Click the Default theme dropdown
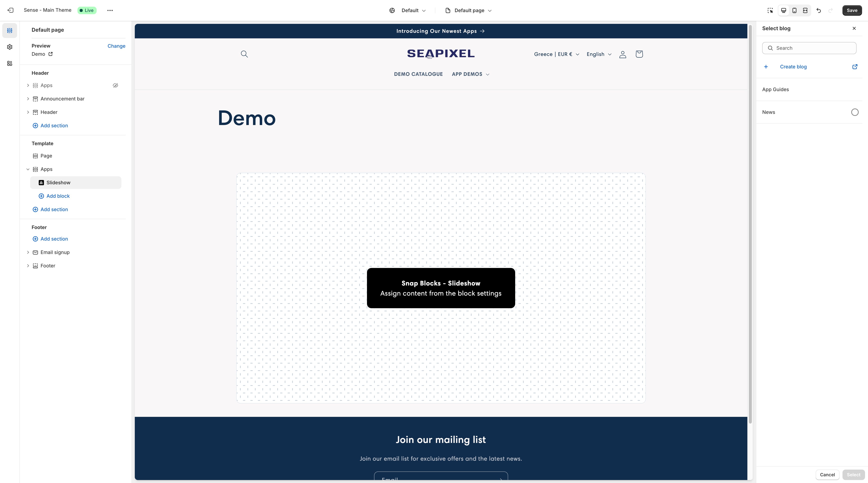The height and width of the screenshot is (483, 868). pyautogui.click(x=408, y=10)
